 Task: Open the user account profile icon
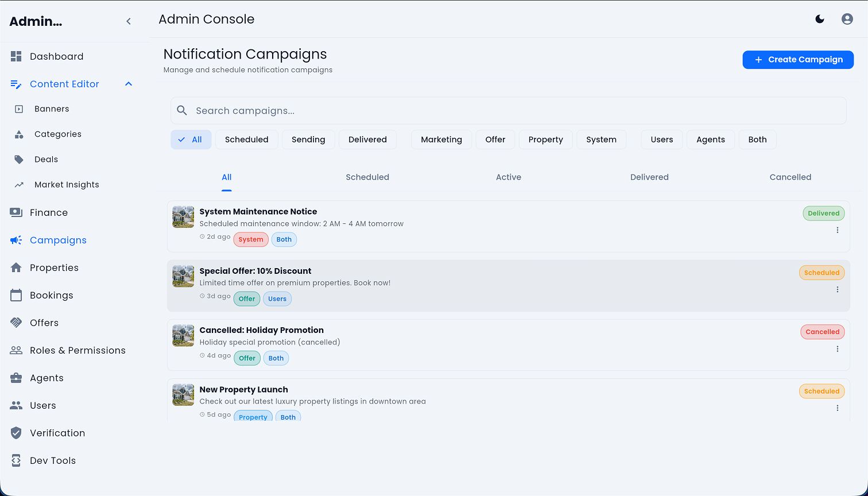847,19
